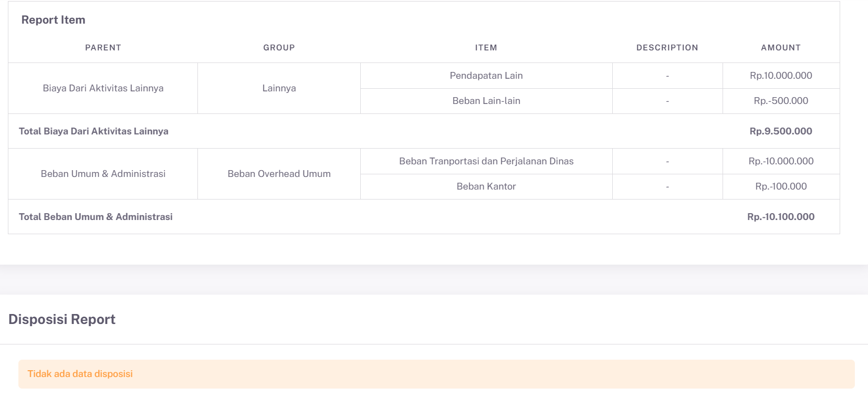Select the AMOUNT column header
Image resolution: width=868 pixels, height=408 pixels.
click(781, 48)
